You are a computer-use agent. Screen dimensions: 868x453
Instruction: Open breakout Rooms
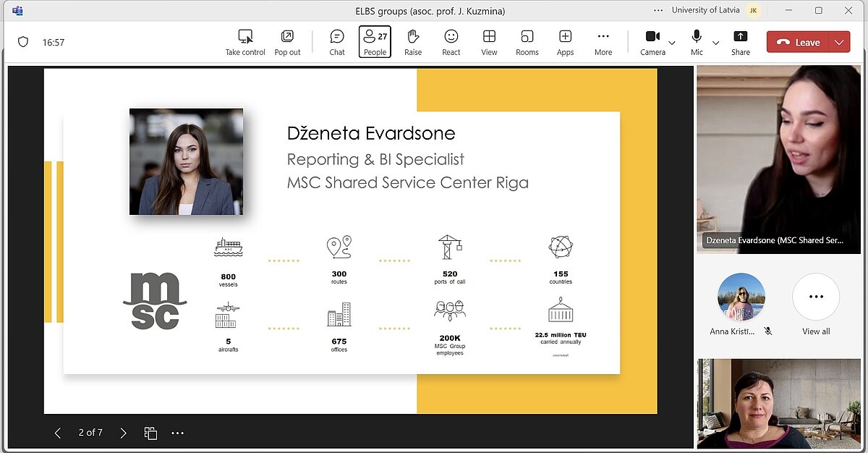pyautogui.click(x=527, y=42)
